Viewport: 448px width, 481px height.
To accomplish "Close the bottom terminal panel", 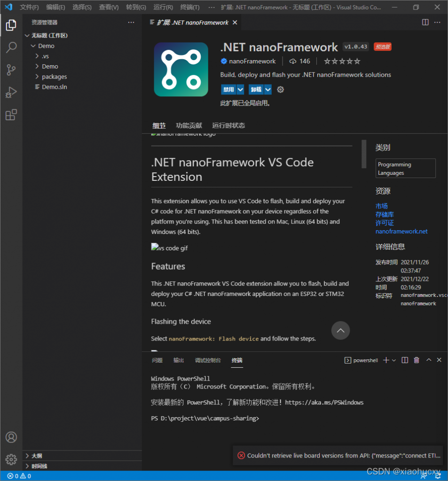I will coord(439,360).
